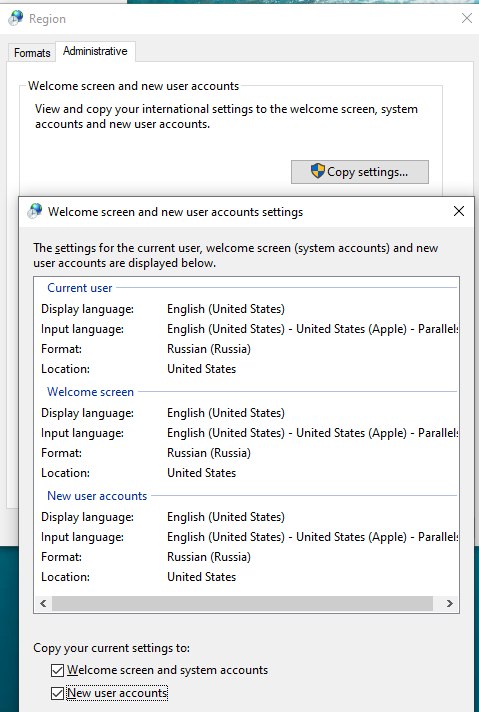Select the Administrative tab
The width and height of the screenshot is (479, 712).
[x=95, y=51]
